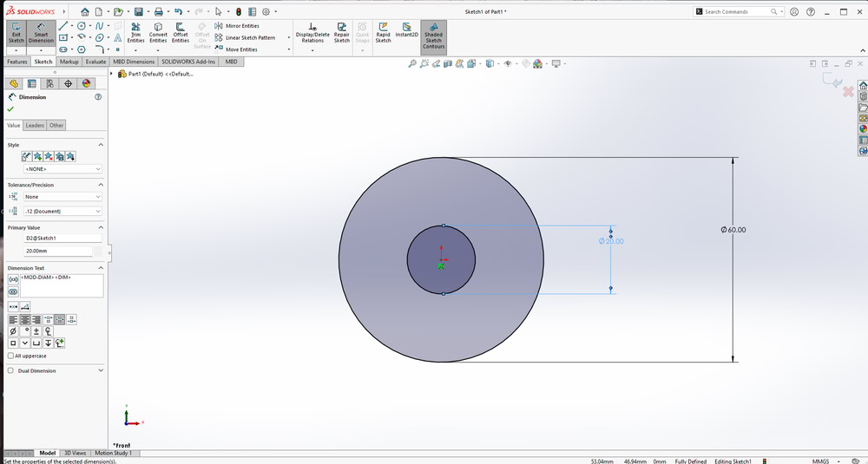Screen dimensions: 868x464
Task: Collapse the Primary Value section
Action: click(101, 227)
